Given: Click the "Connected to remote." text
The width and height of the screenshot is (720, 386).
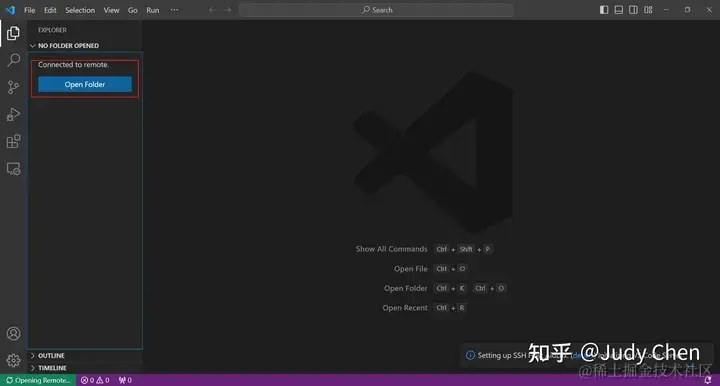Looking at the screenshot, I should (x=73, y=65).
